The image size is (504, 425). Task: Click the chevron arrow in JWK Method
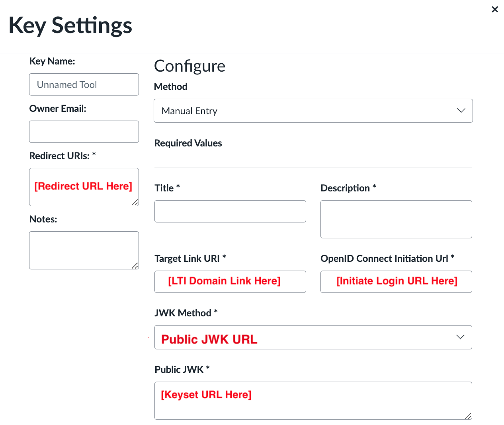460,337
